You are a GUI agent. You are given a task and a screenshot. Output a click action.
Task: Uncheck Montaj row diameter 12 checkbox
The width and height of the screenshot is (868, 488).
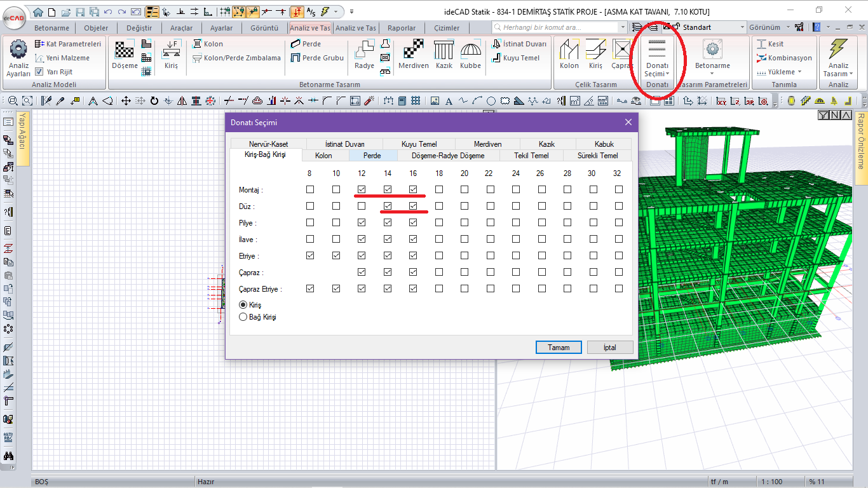click(x=362, y=189)
